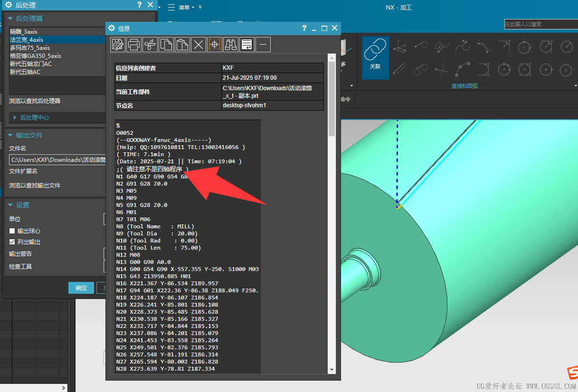
Task: Click the gear icon in 后处理 title bar
Action: [8, 5]
